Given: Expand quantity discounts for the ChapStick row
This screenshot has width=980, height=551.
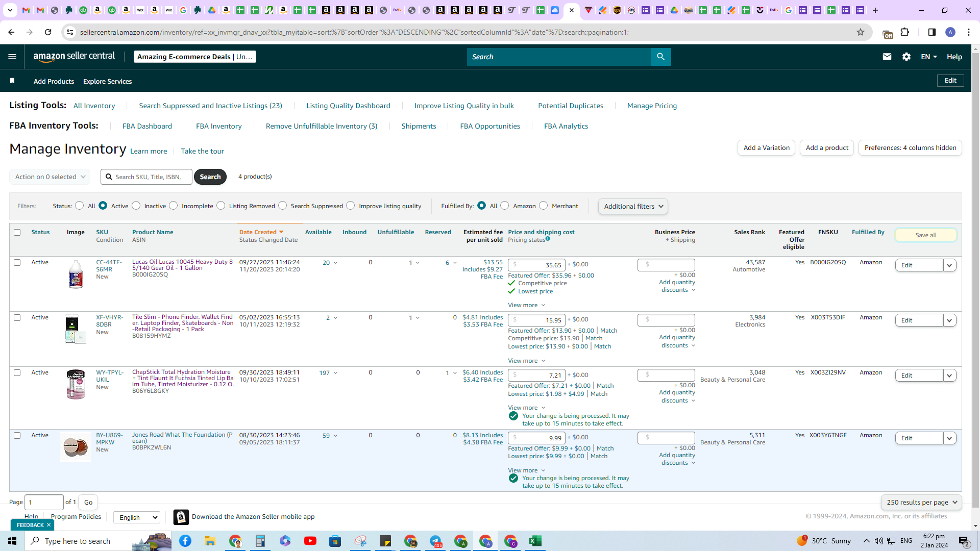Looking at the screenshot, I should click(x=677, y=396).
